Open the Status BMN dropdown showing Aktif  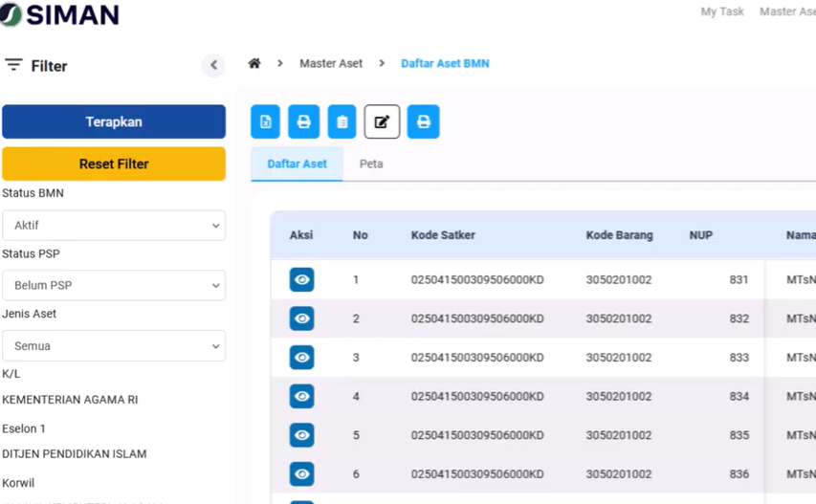point(114,225)
